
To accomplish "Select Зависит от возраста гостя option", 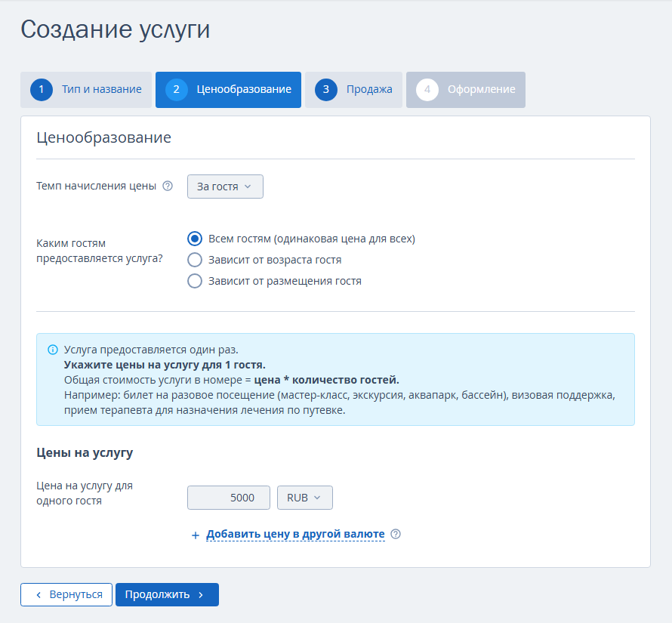I will (195, 260).
